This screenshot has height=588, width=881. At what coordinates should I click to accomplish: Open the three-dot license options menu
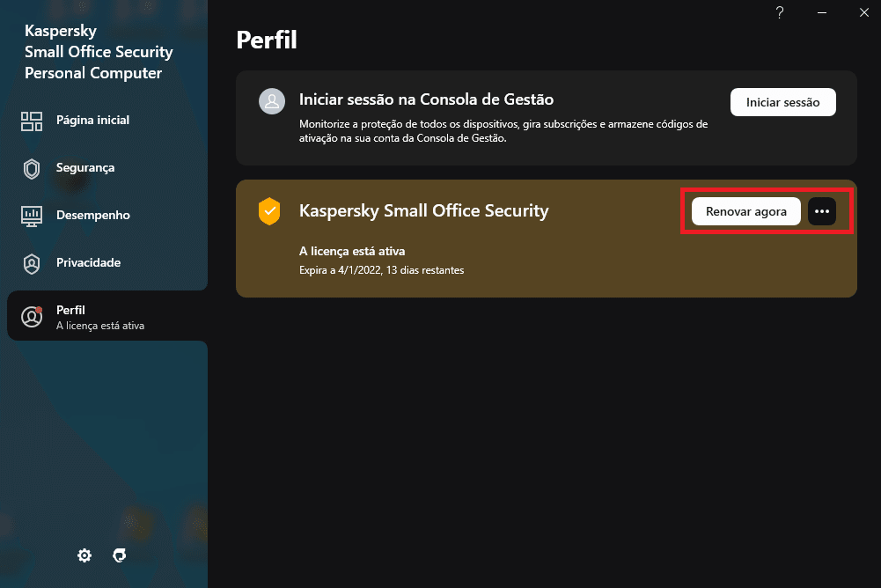[822, 211]
